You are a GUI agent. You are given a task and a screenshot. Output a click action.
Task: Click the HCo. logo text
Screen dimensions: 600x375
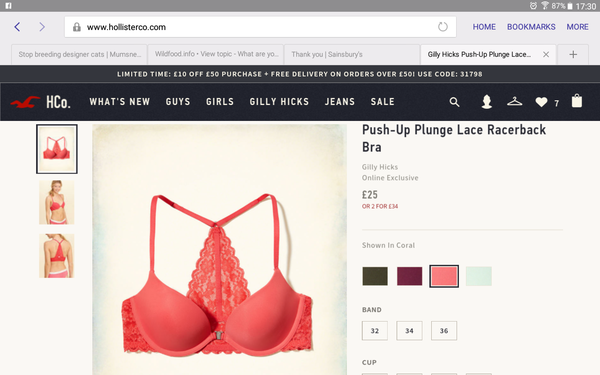[58, 102]
